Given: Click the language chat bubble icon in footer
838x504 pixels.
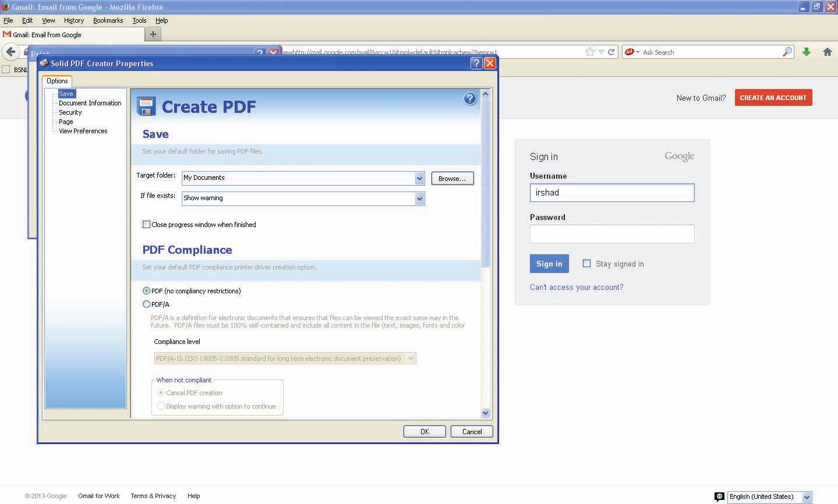Looking at the screenshot, I should click(x=719, y=496).
